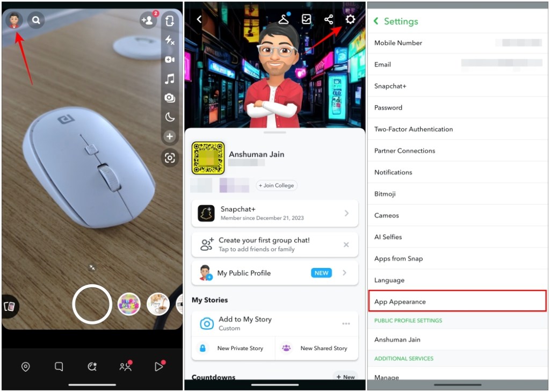
Task: Go back with profile chevron arrow
Action: [199, 19]
